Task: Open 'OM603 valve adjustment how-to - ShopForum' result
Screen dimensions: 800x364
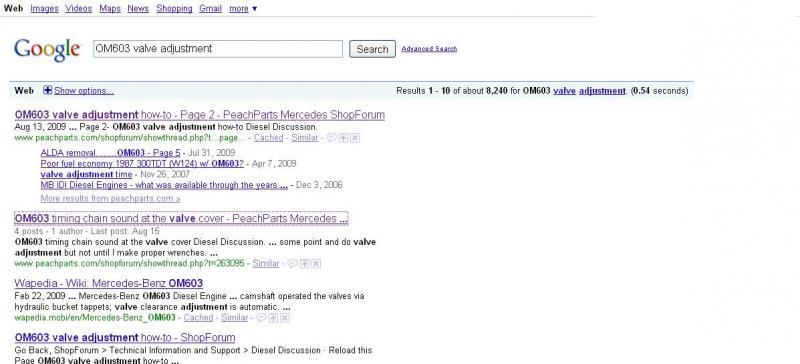Action: (125, 337)
